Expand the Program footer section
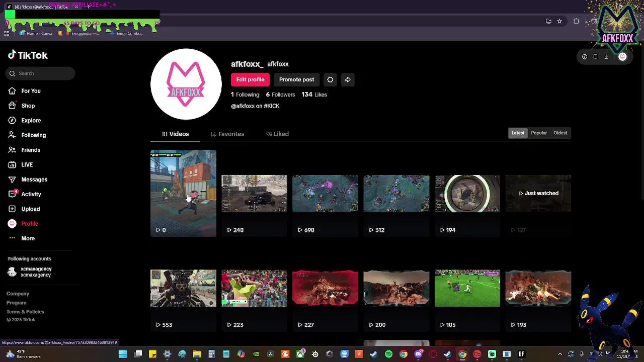The width and height of the screenshot is (644, 362). 16,303
